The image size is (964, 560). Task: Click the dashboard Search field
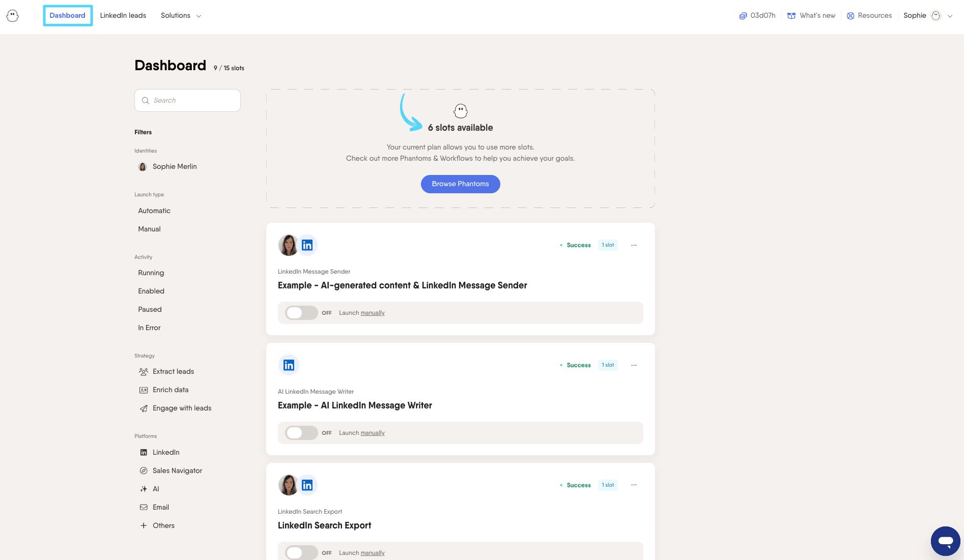click(187, 101)
